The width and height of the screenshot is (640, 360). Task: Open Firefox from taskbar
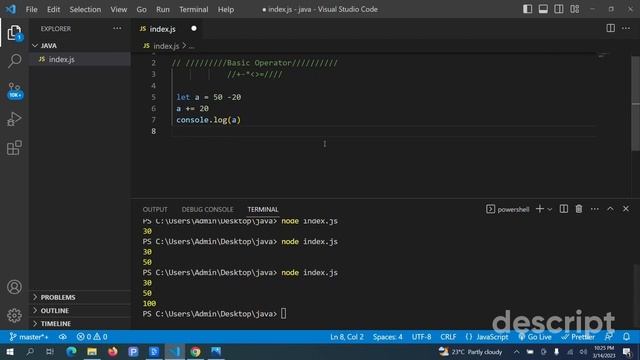tap(113, 351)
